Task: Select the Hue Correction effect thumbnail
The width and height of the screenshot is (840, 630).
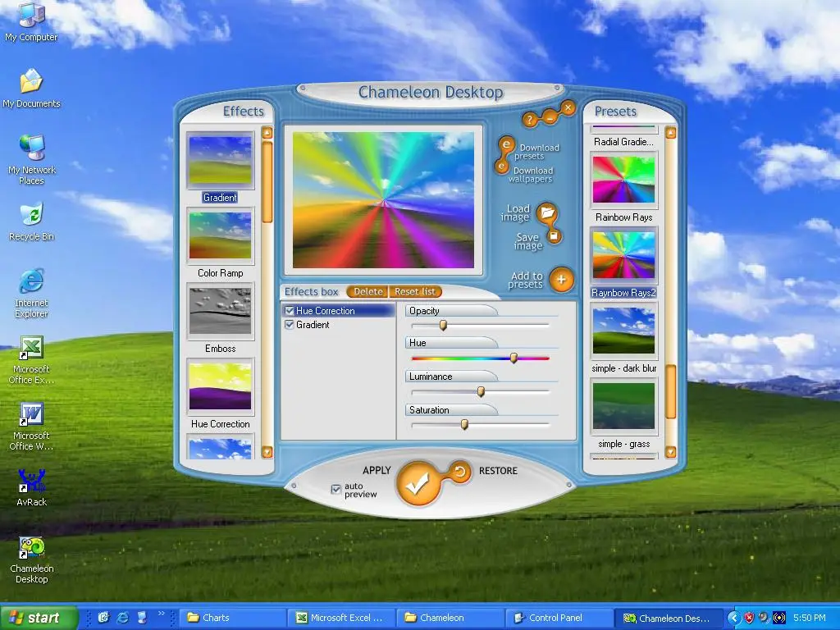Action: pyautogui.click(x=220, y=386)
